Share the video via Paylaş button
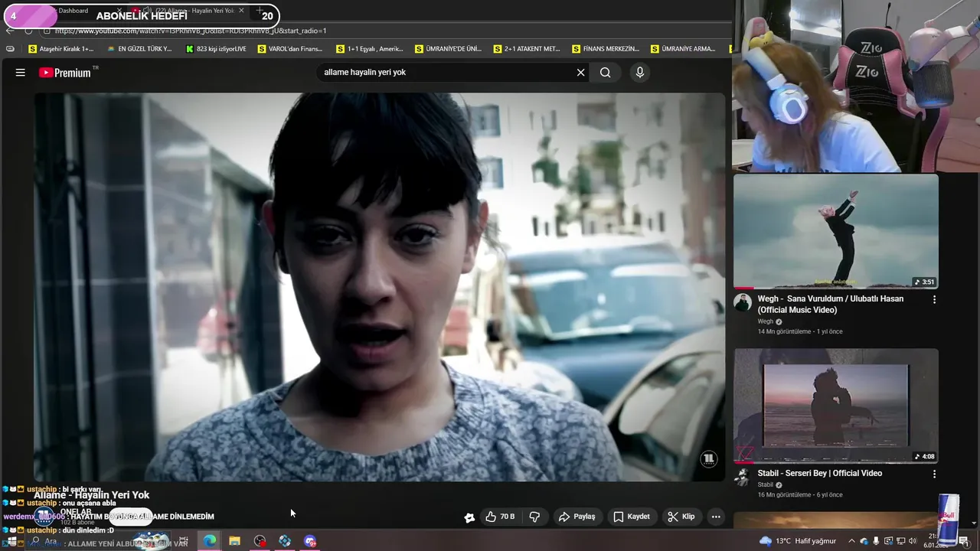 coord(577,517)
